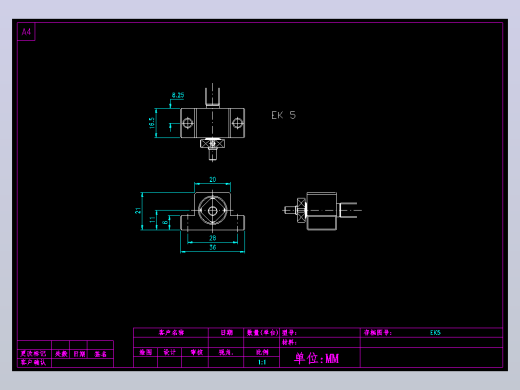Screen dimensions: 520x390
Task: Click the 20 width dimension
Action: (213, 180)
